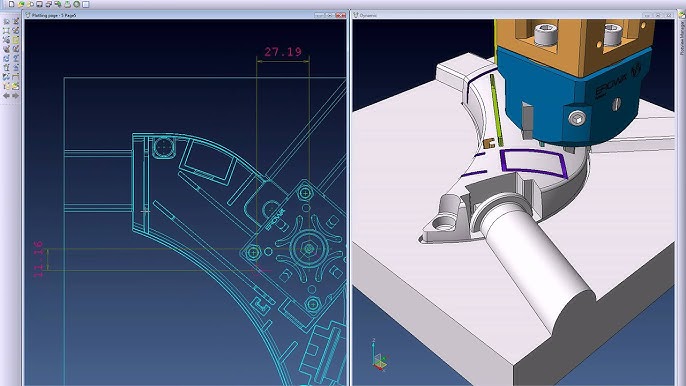Click the blank white square toolbar icon
Image resolution: width=686 pixels, height=386 pixels.
point(86,4)
